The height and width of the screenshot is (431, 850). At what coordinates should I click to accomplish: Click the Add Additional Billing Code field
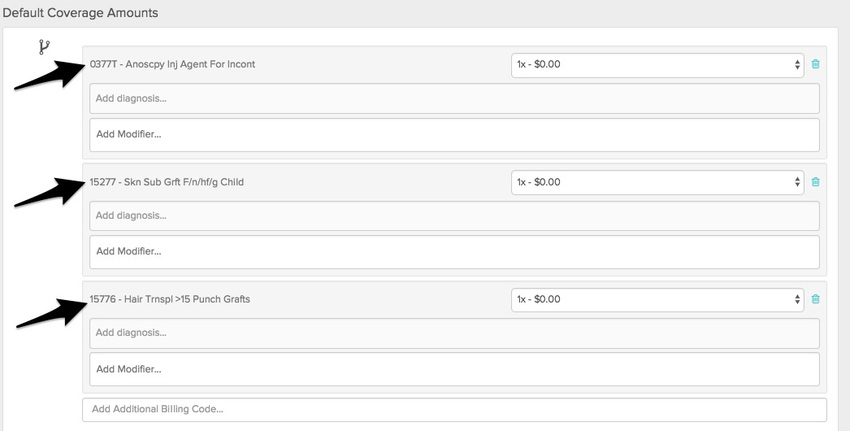click(x=454, y=409)
